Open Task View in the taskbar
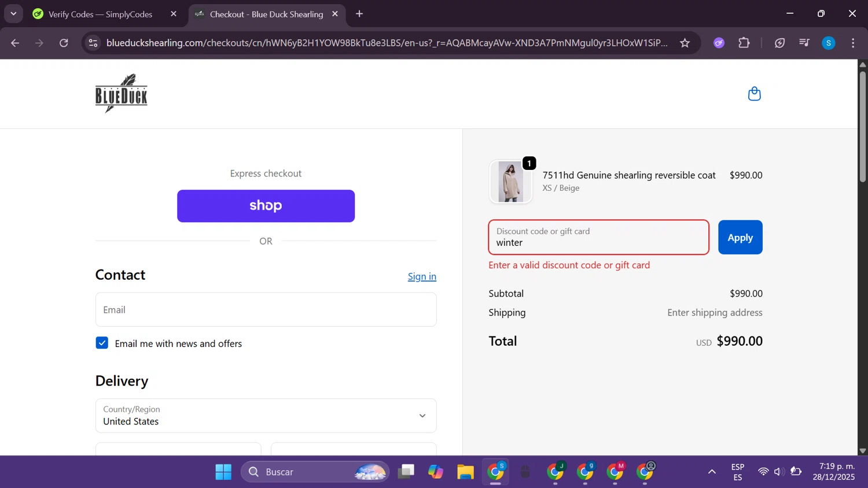 (x=406, y=472)
